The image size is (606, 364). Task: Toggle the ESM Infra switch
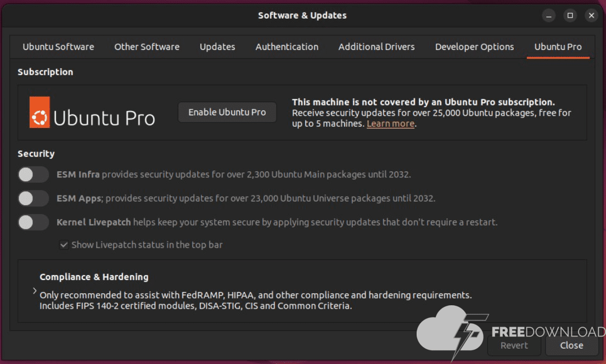tap(33, 175)
